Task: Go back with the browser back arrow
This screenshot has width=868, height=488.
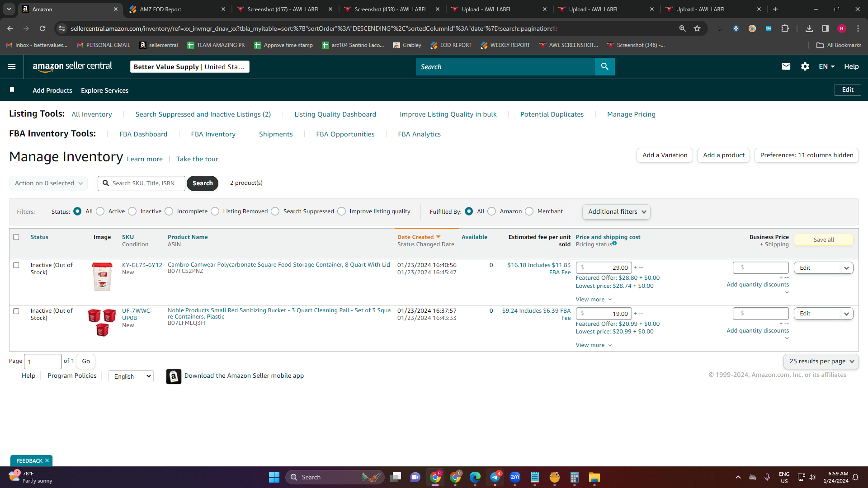Action: tap(10, 28)
